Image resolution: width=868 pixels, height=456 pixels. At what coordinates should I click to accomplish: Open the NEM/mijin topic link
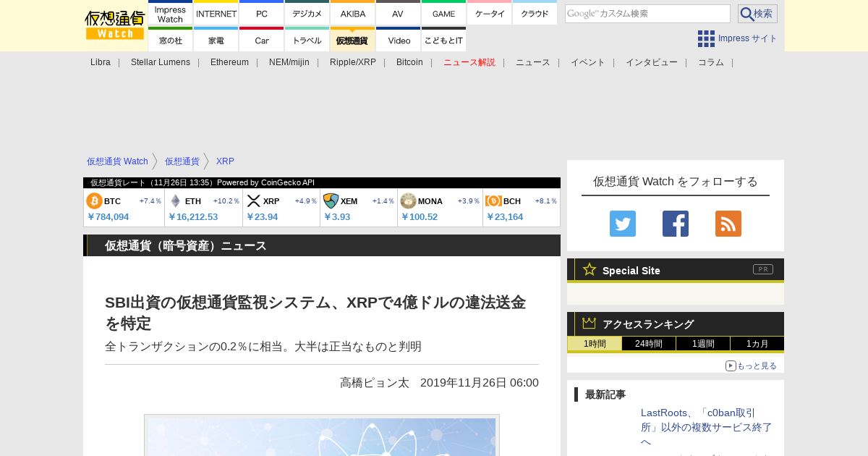(289, 62)
